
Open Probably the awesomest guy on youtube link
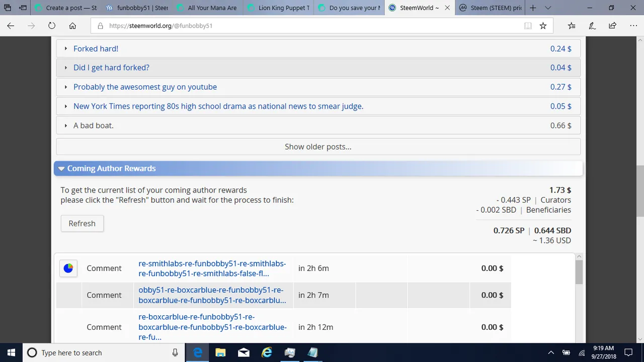[145, 87]
